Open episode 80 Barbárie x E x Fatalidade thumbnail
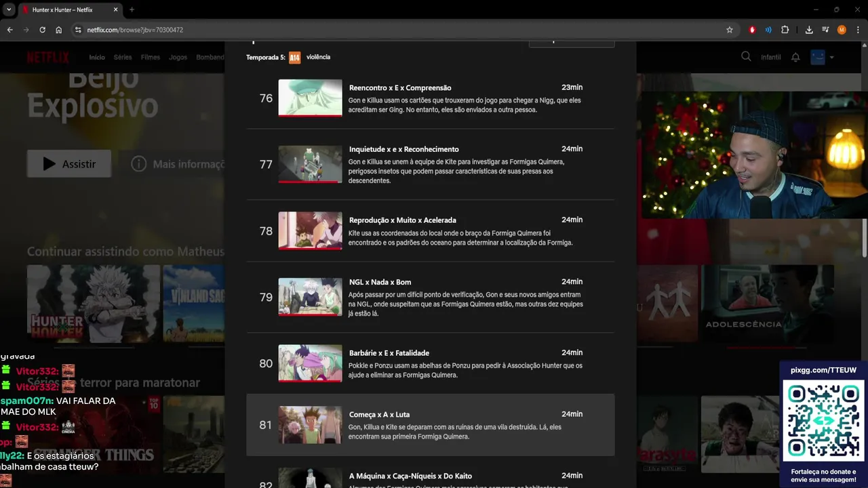The image size is (868, 488). (x=310, y=363)
